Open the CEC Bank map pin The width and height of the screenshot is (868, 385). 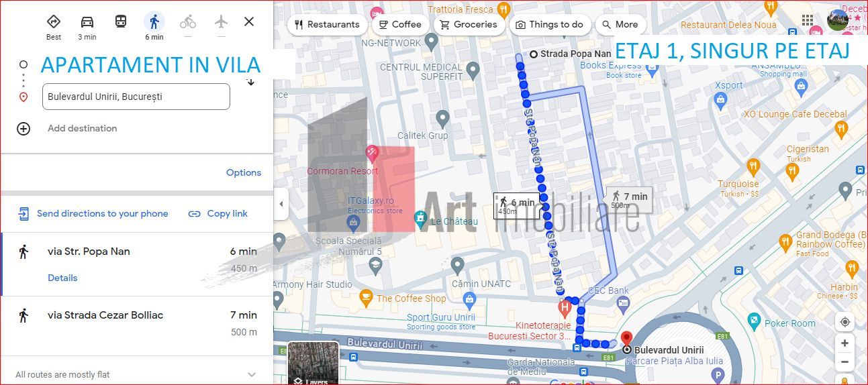(x=623, y=304)
